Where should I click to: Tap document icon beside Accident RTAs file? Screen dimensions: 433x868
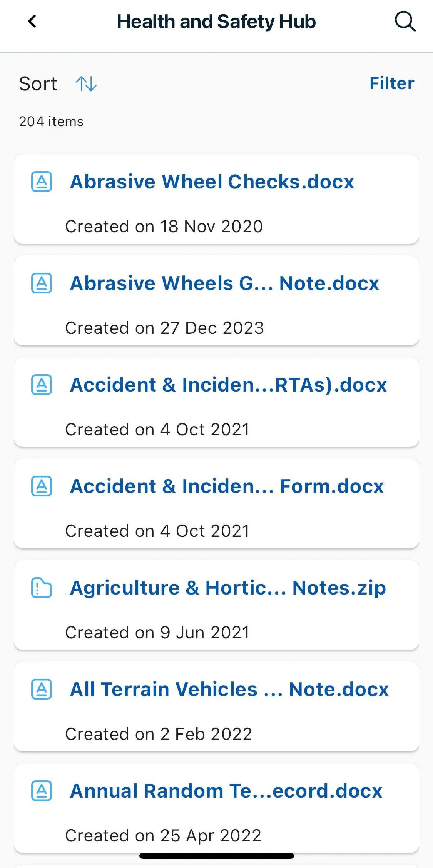coord(42,385)
